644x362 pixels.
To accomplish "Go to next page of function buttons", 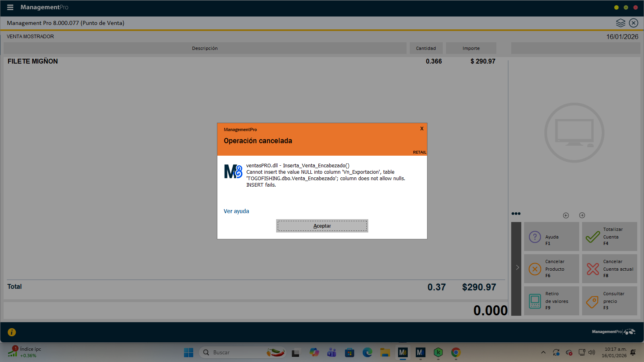I will pos(582,216).
